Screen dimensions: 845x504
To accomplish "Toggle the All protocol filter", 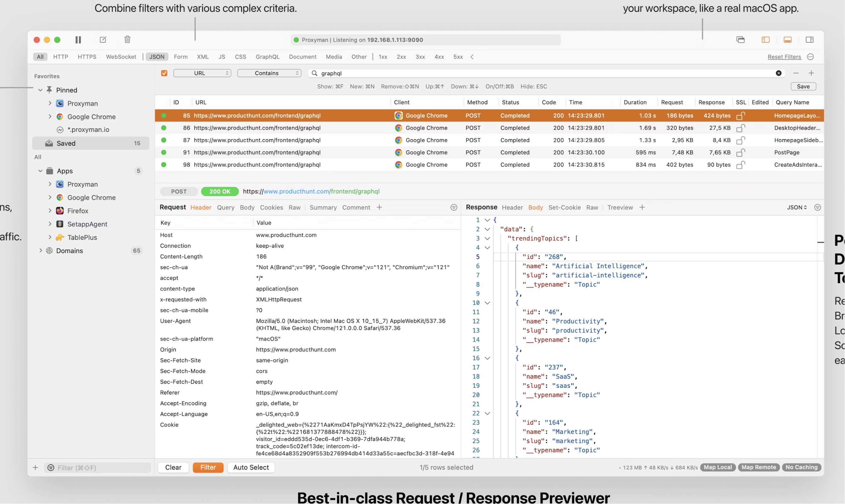I will click(40, 57).
